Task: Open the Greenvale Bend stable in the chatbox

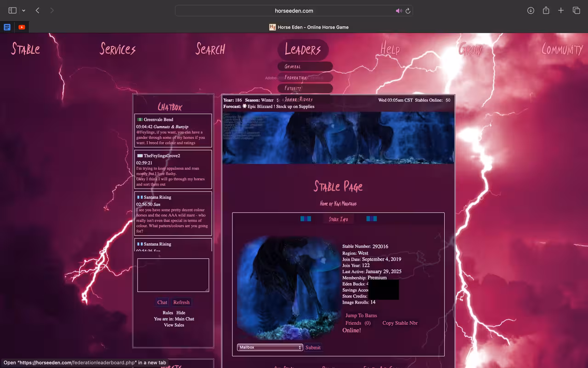Action: [x=158, y=120]
